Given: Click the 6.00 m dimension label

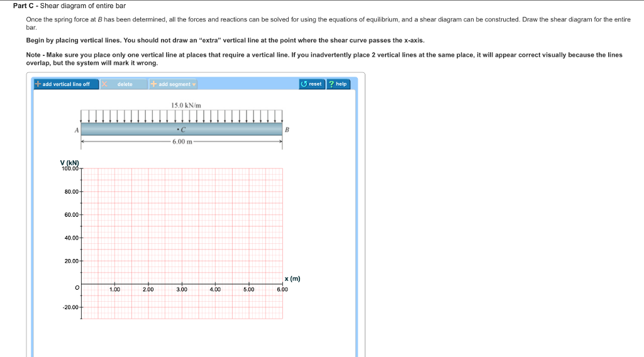Looking at the screenshot, I should pos(180,142).
